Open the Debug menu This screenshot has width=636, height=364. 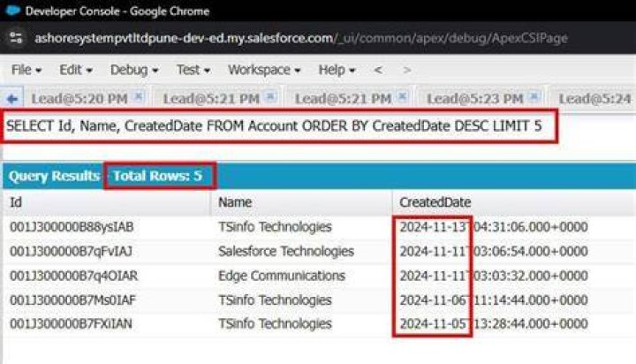pos(134,70)
